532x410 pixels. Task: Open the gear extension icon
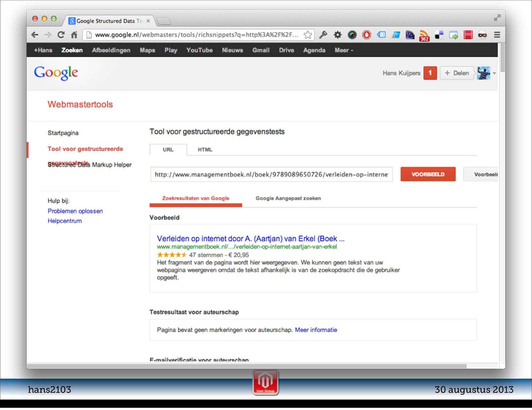(337, 35)
